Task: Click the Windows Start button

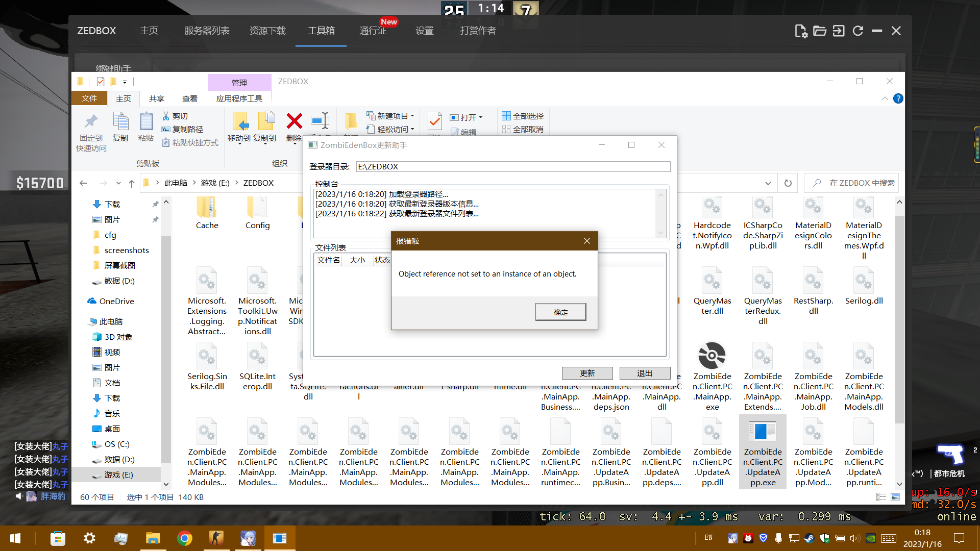Action: click(15, 538)
